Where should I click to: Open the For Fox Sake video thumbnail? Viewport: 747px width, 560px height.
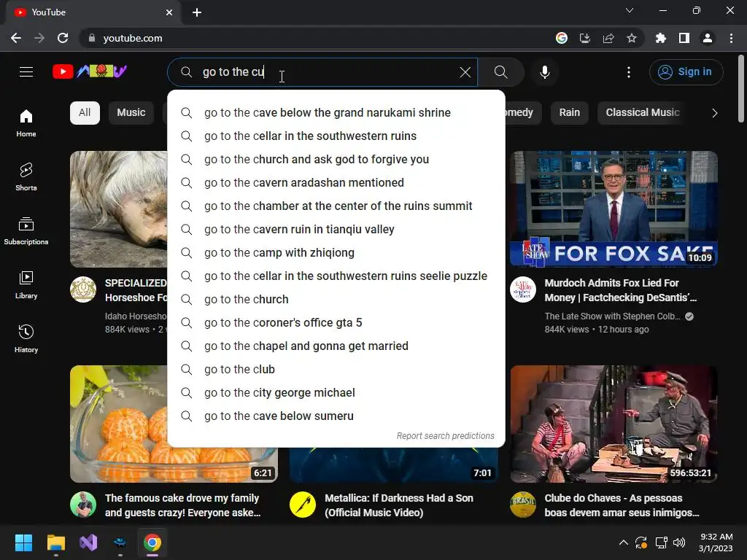coord(614,209)
